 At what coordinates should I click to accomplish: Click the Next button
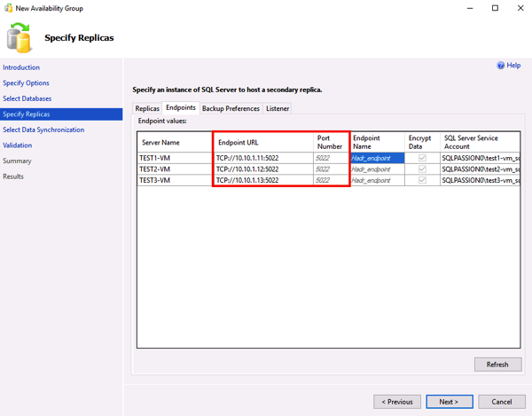450,402
